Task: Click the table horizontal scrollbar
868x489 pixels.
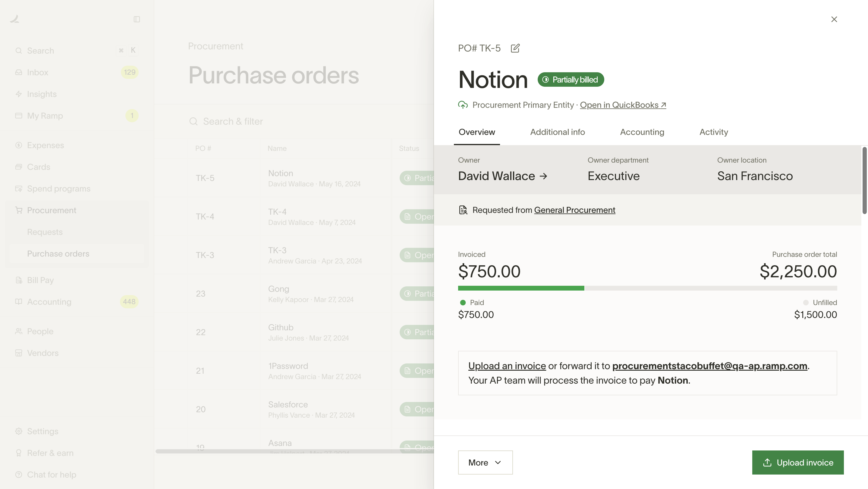Action: tap(295, 451)
